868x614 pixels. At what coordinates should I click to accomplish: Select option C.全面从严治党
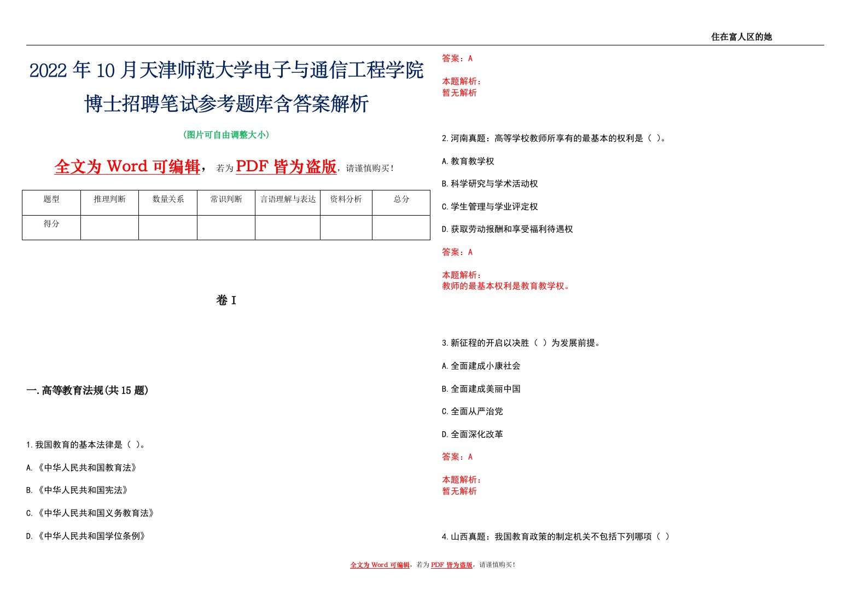pos(473,411)
